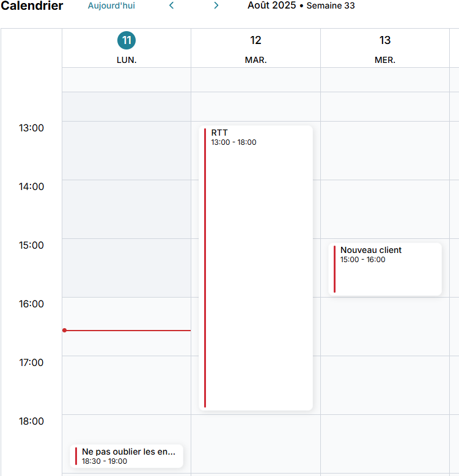Go to the previous week
Viewport: 459px width, 476px height.
[x=172, y=5]
